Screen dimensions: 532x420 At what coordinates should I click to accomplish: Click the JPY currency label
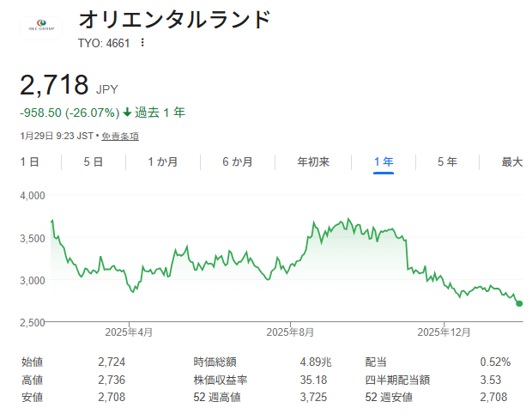tap(107, 89)
